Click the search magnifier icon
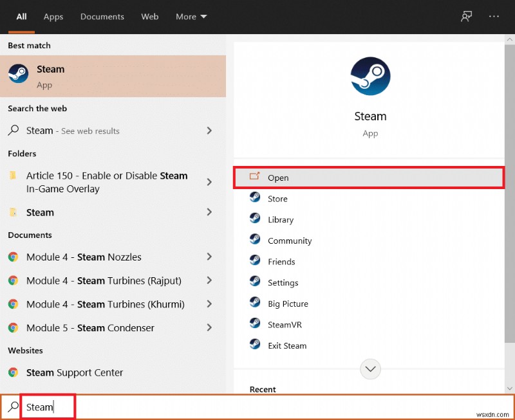The width and height of the screenshot is (515, 420). click(x=13, y=406)
